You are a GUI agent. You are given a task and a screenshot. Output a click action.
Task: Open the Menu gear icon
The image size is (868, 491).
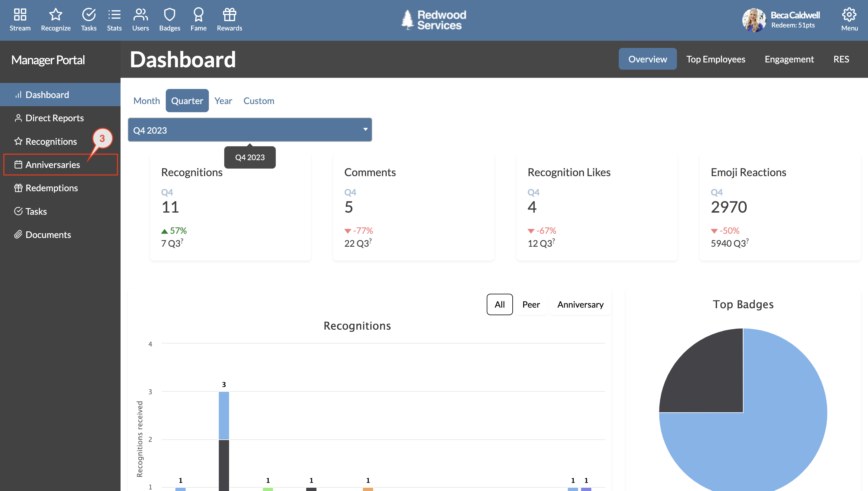(849, 14)
